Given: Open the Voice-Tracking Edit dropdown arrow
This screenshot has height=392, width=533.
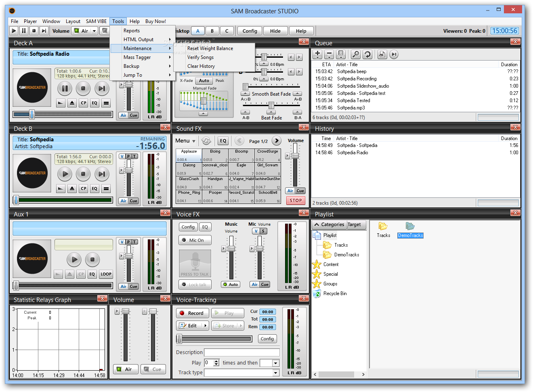Looking at the screenshot, I should [206, 326].
